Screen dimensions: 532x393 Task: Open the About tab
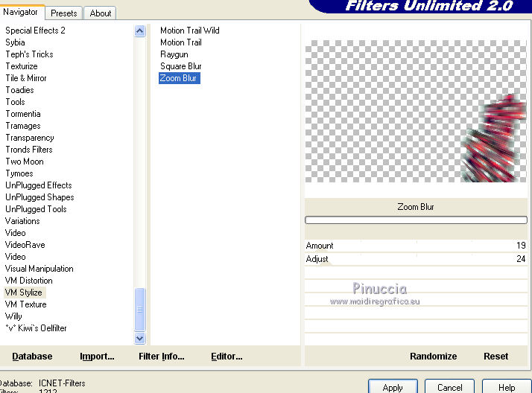[x=101, y=13]
